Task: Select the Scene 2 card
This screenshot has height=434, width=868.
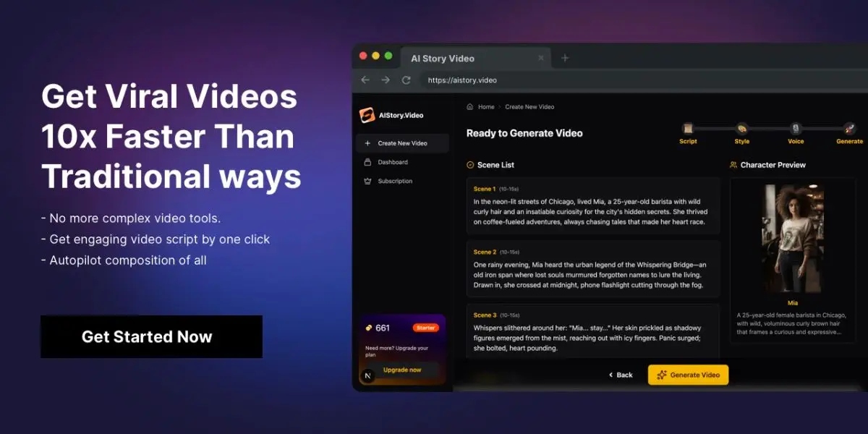Action: tap(593, 269)
